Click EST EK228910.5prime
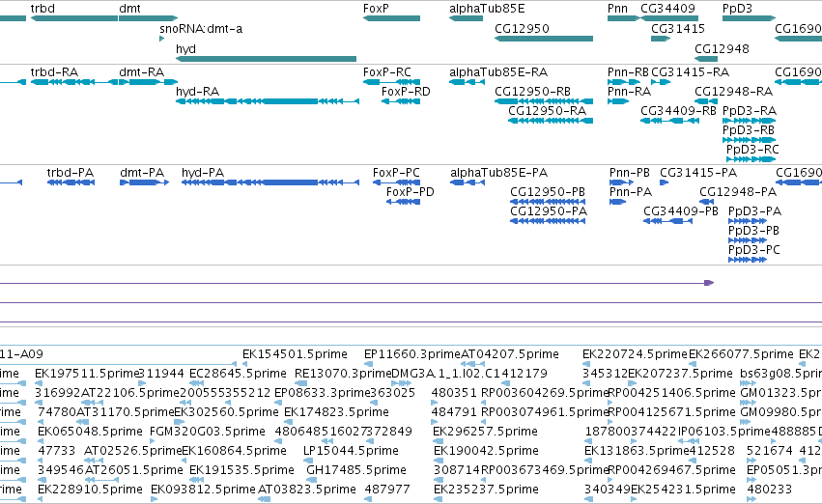This screenshot has height=504, width=822. pyautogui.click(x=90, y=490)
